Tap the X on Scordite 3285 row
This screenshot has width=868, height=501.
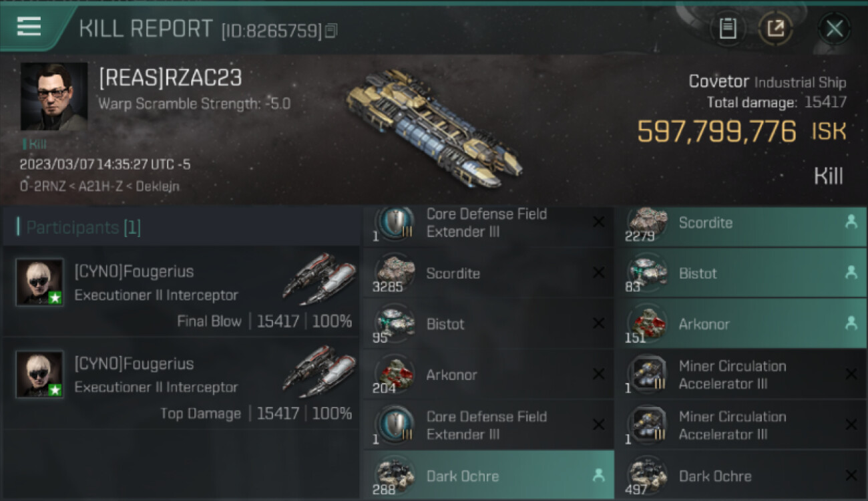click(598, 273)
